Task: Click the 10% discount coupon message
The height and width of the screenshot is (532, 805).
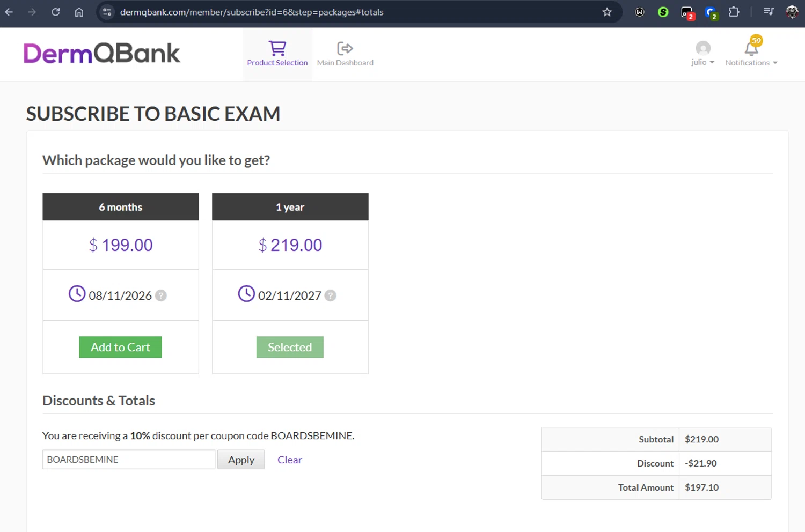Action: (199, 435)
